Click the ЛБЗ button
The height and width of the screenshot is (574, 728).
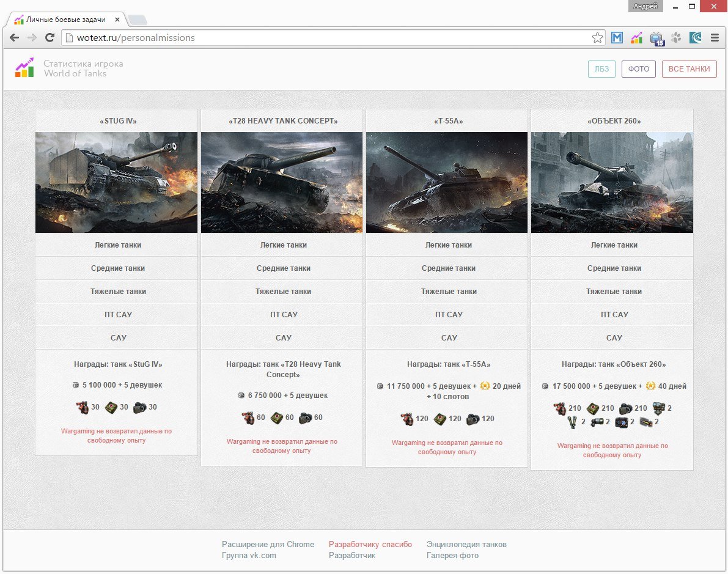click(x=601, y=68)
